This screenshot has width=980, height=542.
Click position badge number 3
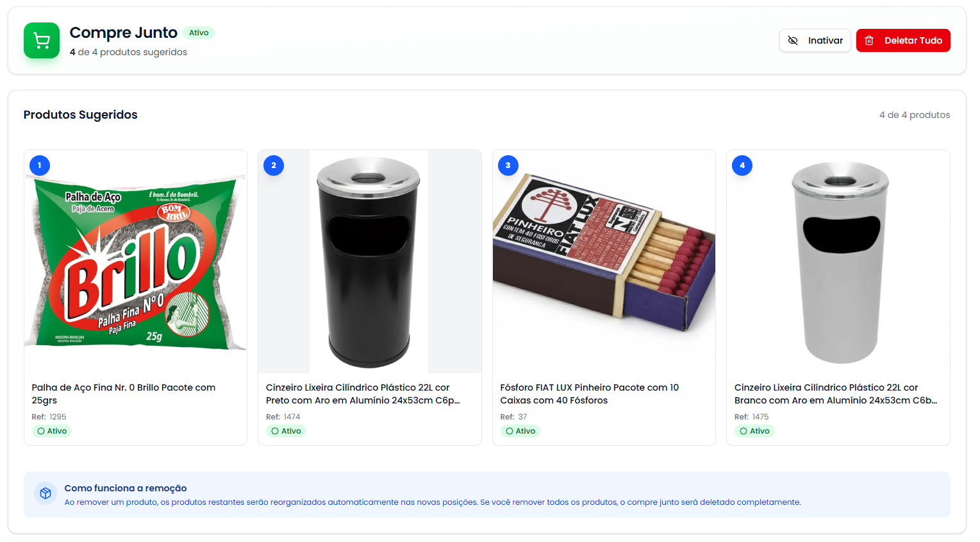(508, 165)
